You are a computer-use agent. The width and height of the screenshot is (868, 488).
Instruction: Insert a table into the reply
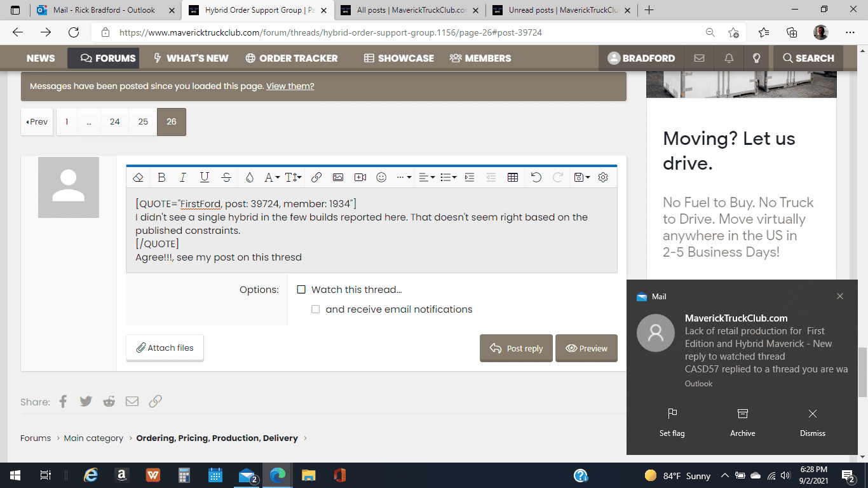(x=513, y=178)
